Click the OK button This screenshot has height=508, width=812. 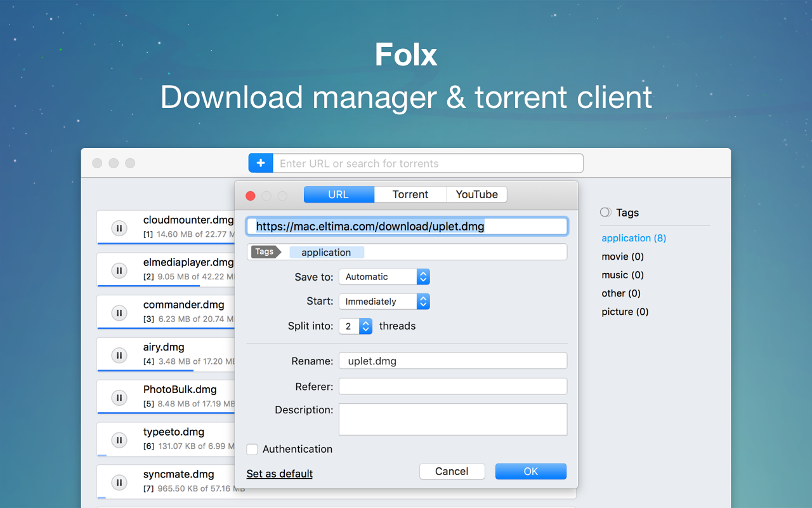click(531, 471)
